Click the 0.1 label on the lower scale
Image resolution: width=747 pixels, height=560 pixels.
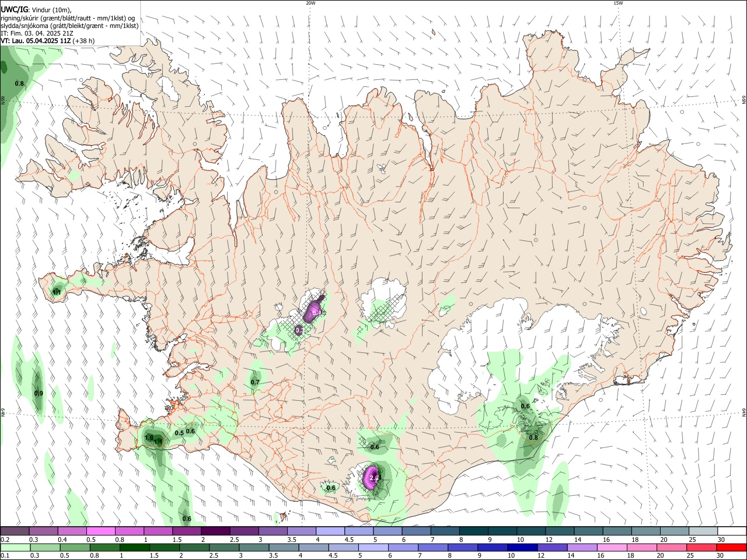pyautogui.click(x=5, y=555)
